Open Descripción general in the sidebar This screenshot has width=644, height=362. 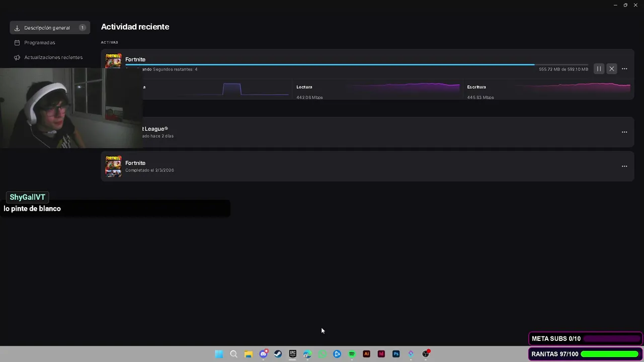(x=50, y=28)
